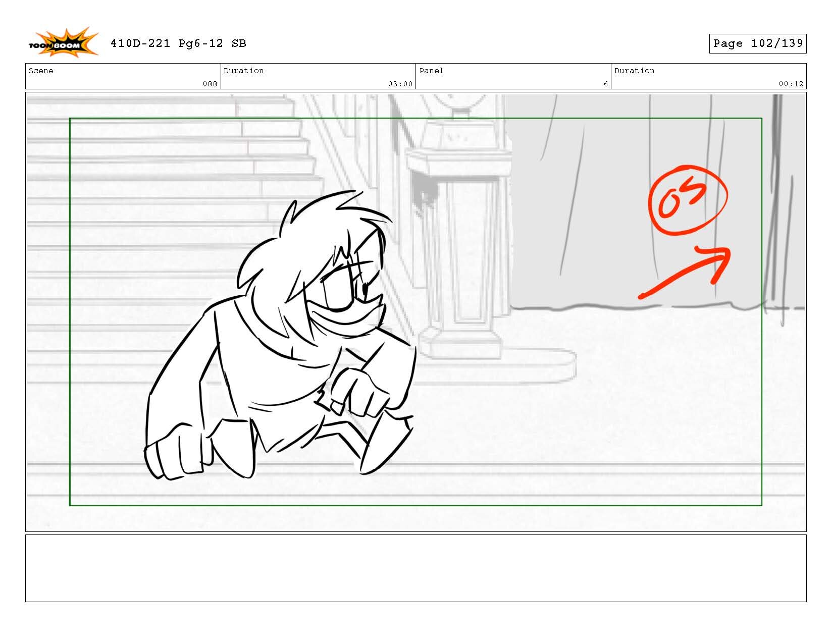Select the '410D-221 Pg6-12 SB' title text
This screenshot has width=832, height=644.
tap(178, 43)
